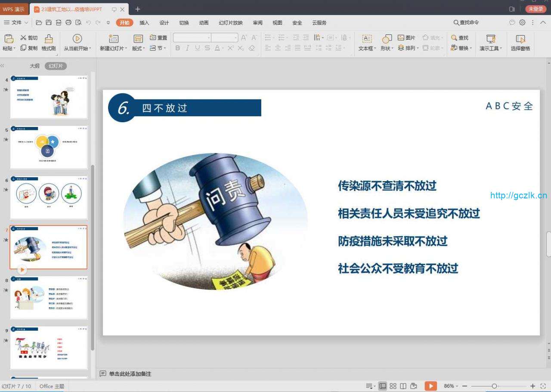This screenshot has width=551, height=392.
Task: Click the orange slideshow play button in status bar
Action: click(430, 386)
